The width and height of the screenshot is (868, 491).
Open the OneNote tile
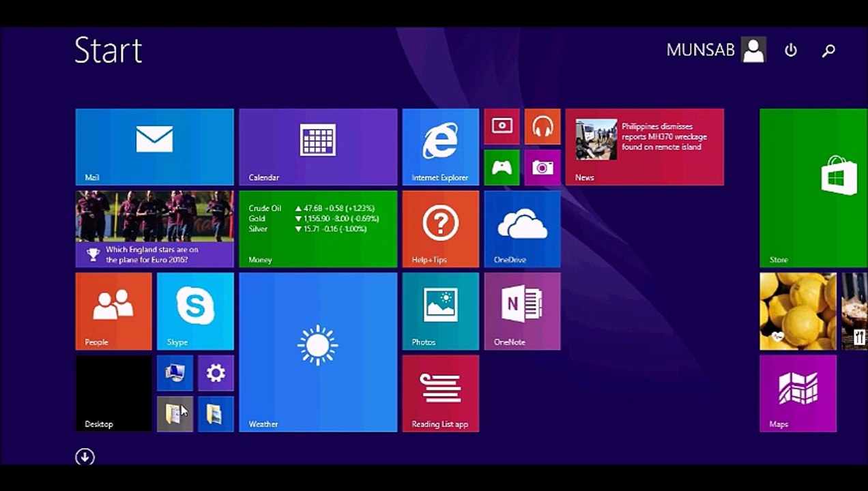pos(522,311)
